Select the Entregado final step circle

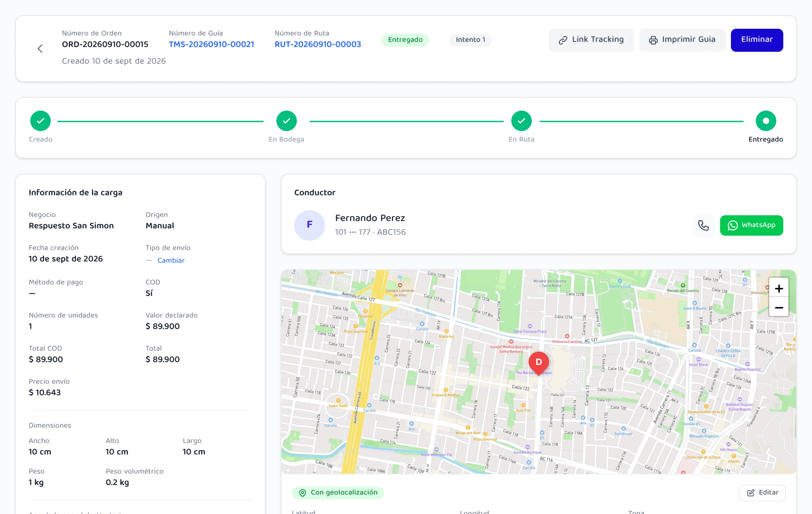766,121
